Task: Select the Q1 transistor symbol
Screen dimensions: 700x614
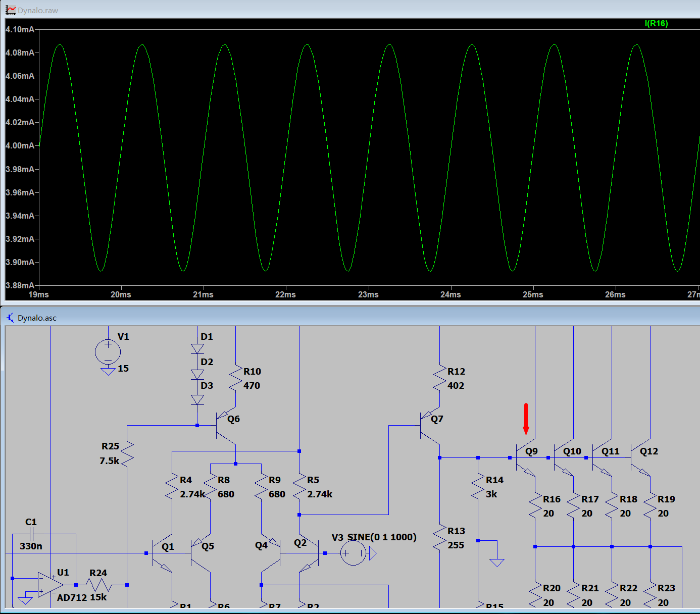Action: click(163, 553)
